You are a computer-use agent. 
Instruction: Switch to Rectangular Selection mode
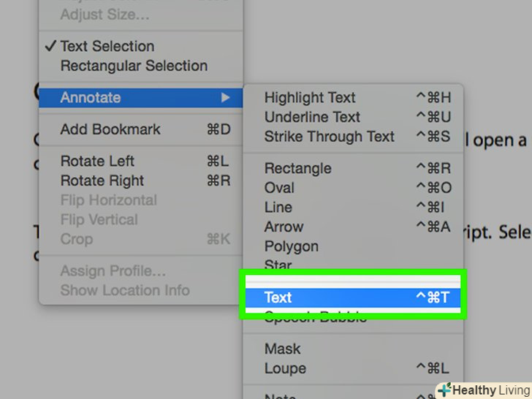134,66
